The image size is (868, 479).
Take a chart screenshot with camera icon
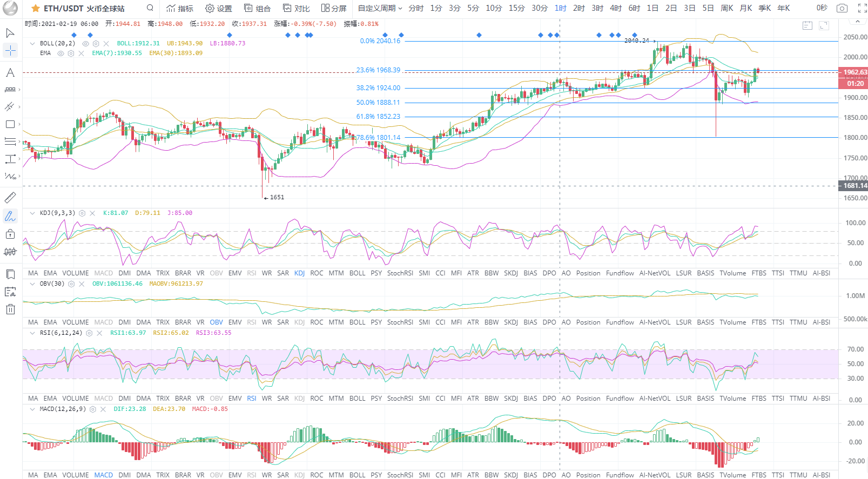tap(842, 8)
